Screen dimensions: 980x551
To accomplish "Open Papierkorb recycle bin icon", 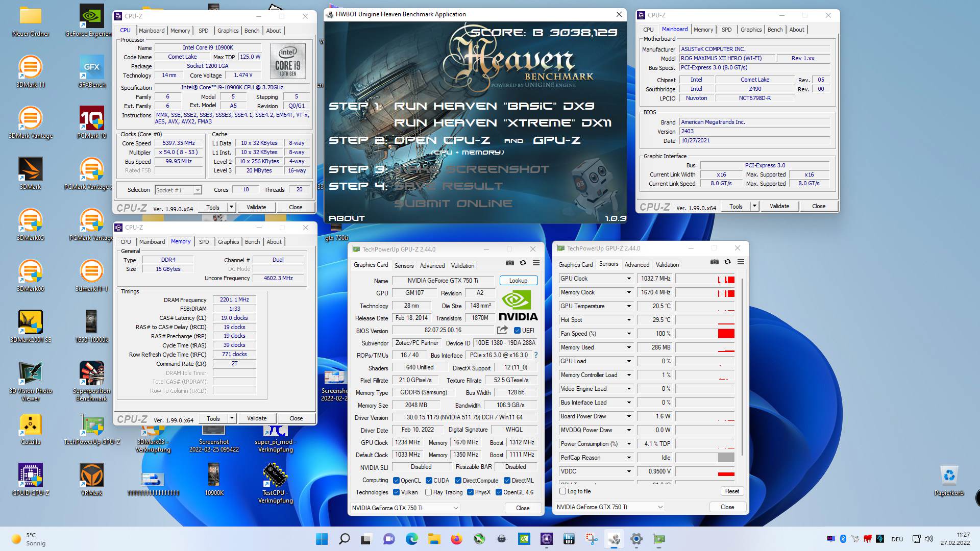I will pos(949,481).
